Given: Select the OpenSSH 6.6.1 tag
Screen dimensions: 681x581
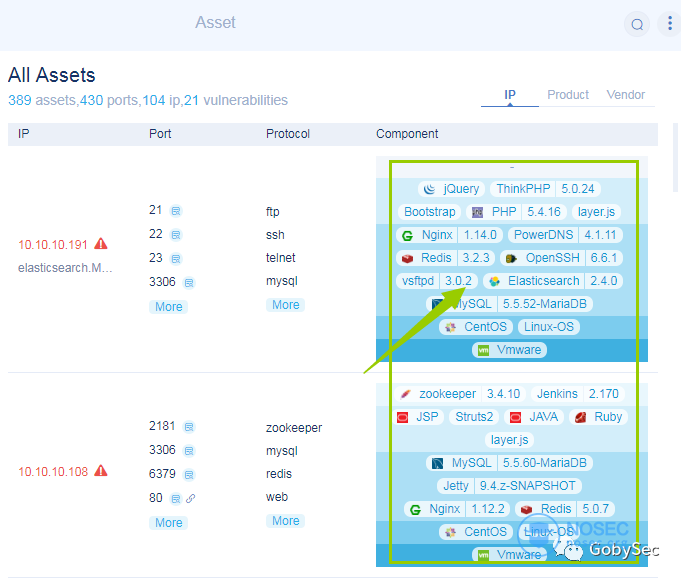Looking at the screenshot, I should click(562, 258).
